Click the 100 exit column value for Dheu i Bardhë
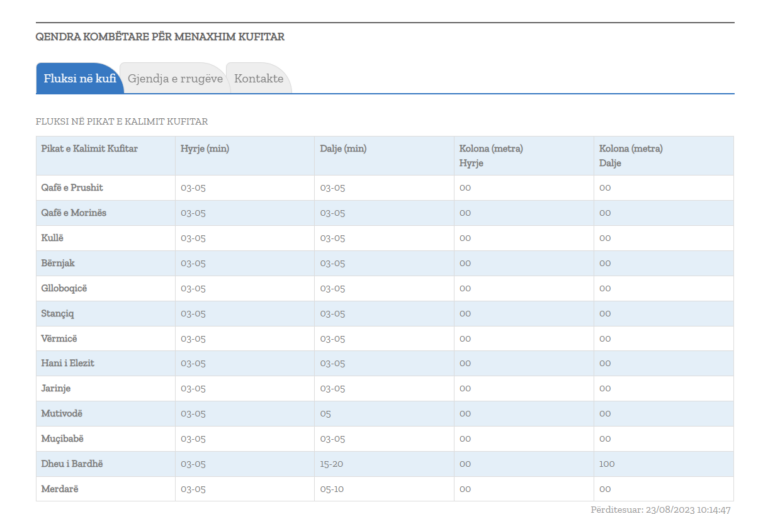 607,464
